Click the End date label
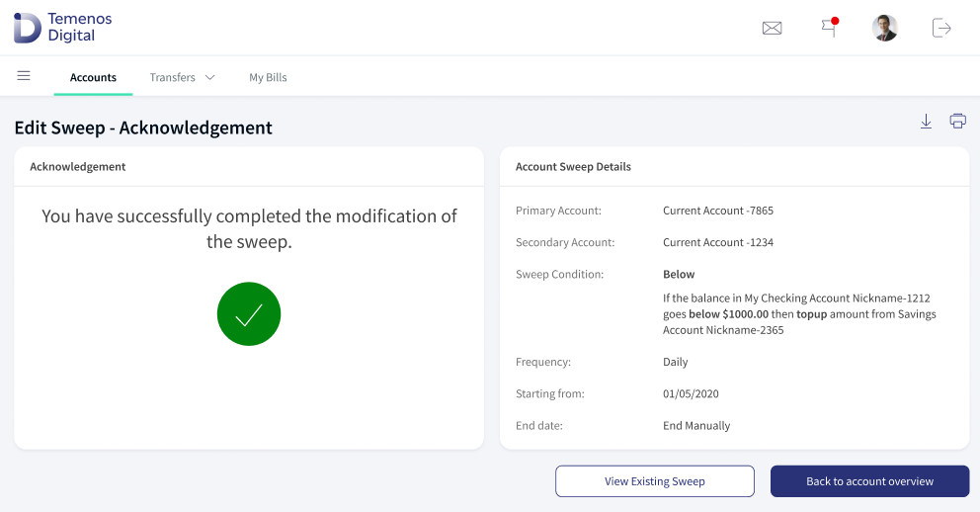 point(538,426)
